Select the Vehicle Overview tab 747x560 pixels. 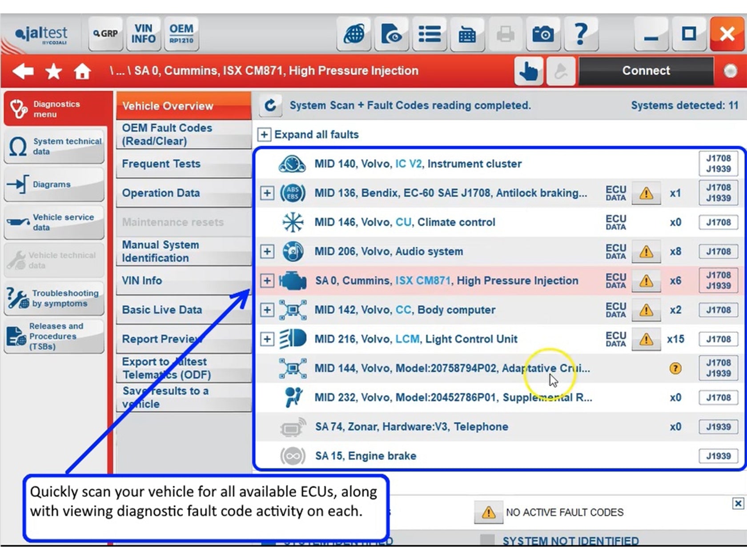coord(184,106)
